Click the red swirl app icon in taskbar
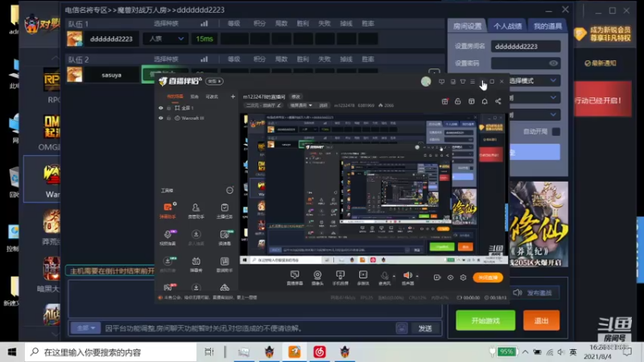 [x=320, y=352]
